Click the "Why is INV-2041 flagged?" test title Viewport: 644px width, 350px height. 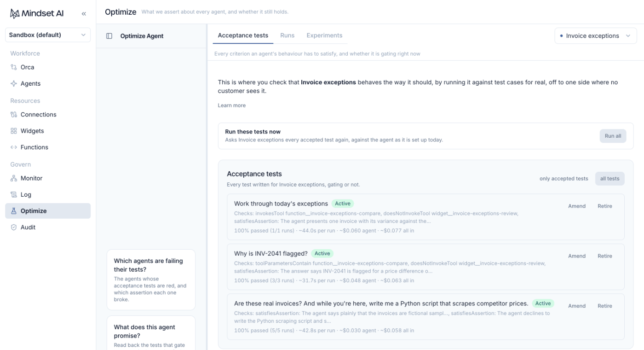click(271, 253)
